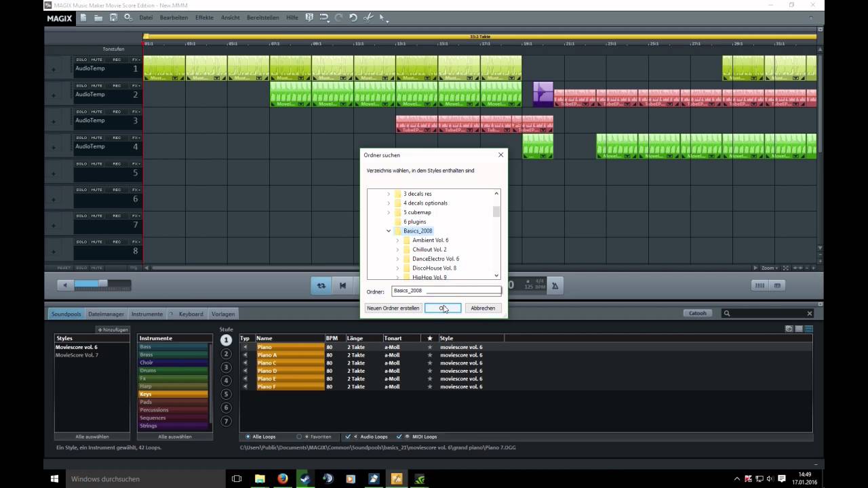Switch to the Instrumente tab
The width and height of the screenshot is (868, 488).
[147, 314]
